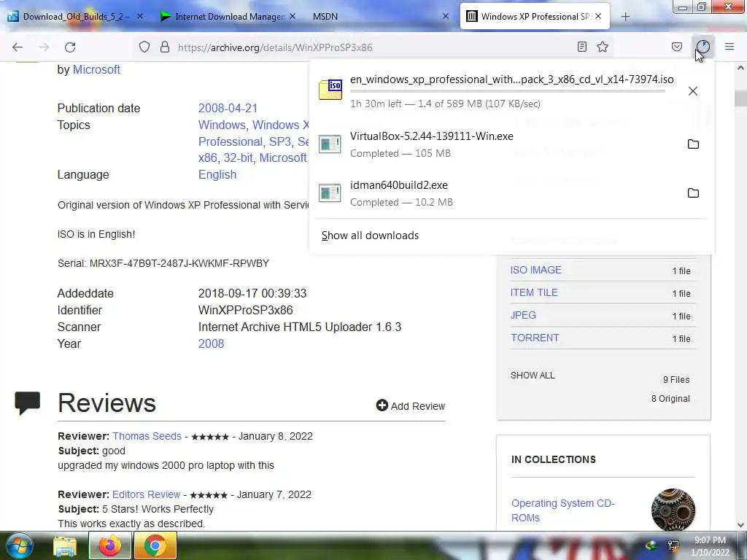747x560 pixels.
Task: Open the Windows Start menu
Action: [18, 545]
